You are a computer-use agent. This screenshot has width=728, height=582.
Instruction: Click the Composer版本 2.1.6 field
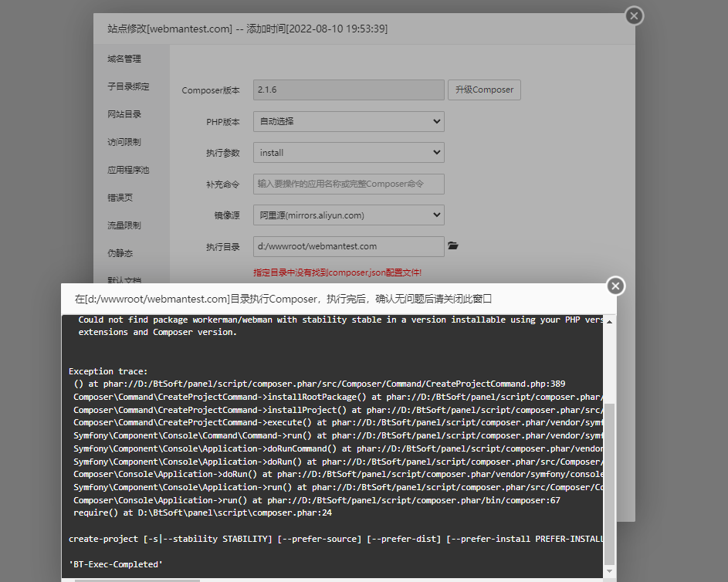click(349, 90)
